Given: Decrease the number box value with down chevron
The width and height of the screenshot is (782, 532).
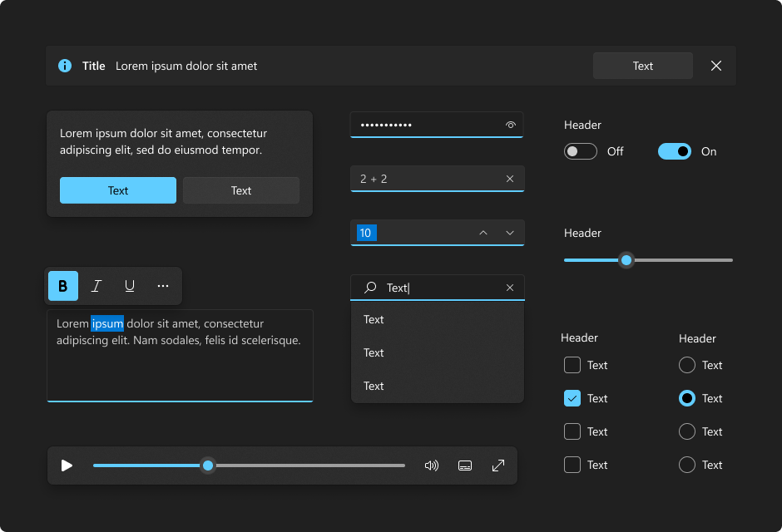Looking at the screenshot, I should [509, 233].
